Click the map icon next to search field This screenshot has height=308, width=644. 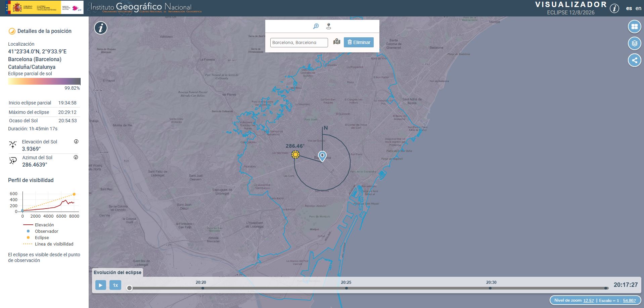pos(337,42)
